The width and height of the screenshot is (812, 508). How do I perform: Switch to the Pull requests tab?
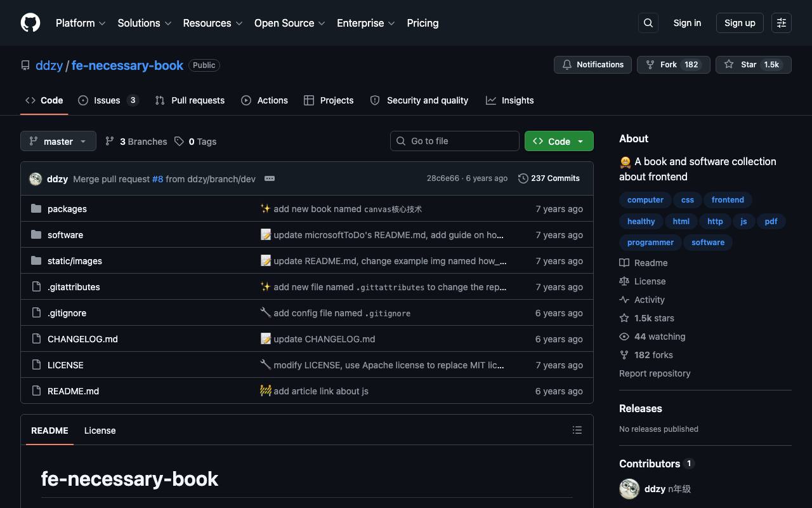point(190,100)
